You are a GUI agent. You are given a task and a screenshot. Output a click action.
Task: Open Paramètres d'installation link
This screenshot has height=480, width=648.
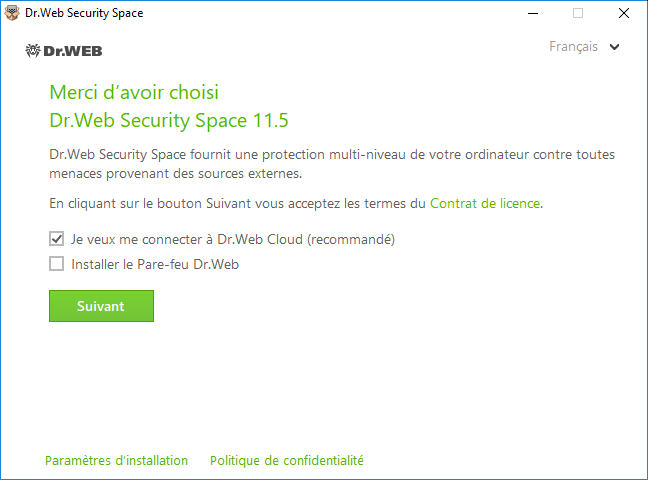[x=116, y=461]
